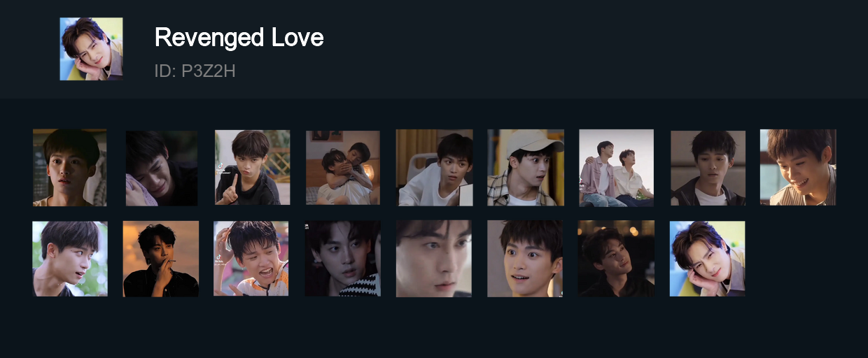Choose the sticker with two men hugging
This screenshot has height=358, width=868.
(343, 168)
